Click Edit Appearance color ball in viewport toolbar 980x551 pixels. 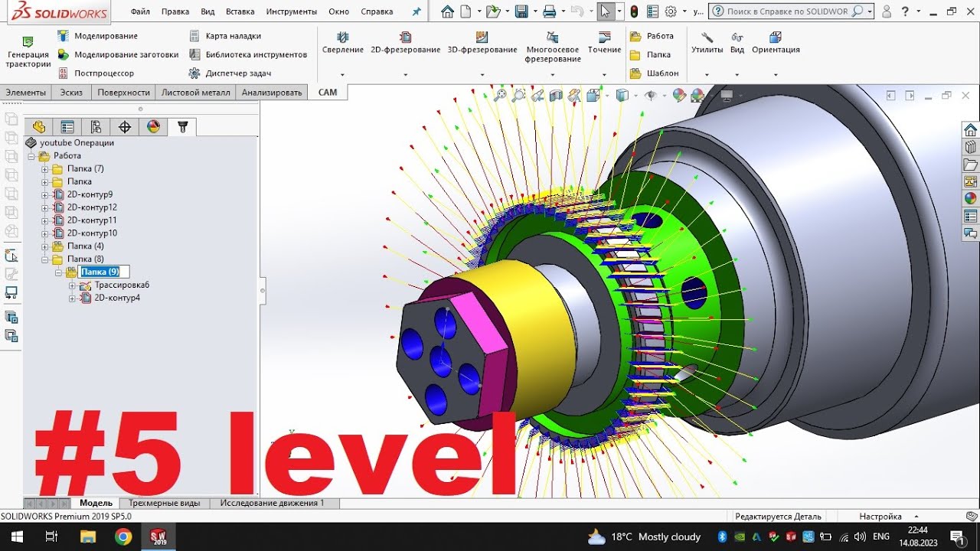pos(678,96)
